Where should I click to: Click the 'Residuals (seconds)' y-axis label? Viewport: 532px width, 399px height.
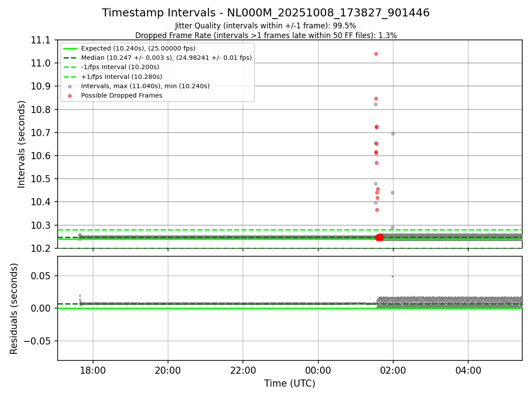click(x=14, y=309)
